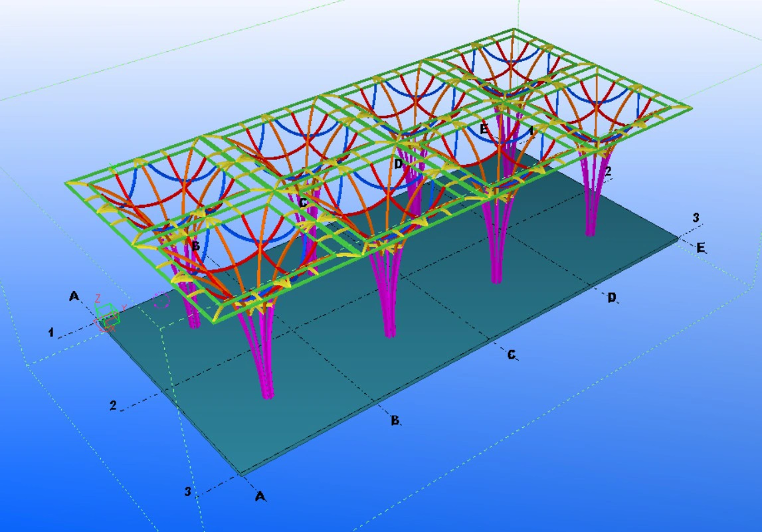Select grid label 1 next to upper label E
762x532 pixels.
(x=531, y=132)
